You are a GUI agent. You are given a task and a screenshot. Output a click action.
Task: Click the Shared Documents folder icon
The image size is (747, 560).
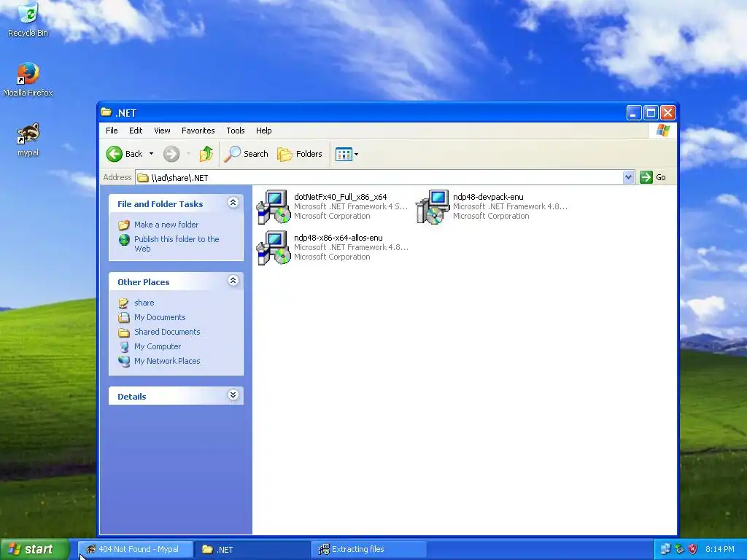pyautogui.click(x=124, y=332)
